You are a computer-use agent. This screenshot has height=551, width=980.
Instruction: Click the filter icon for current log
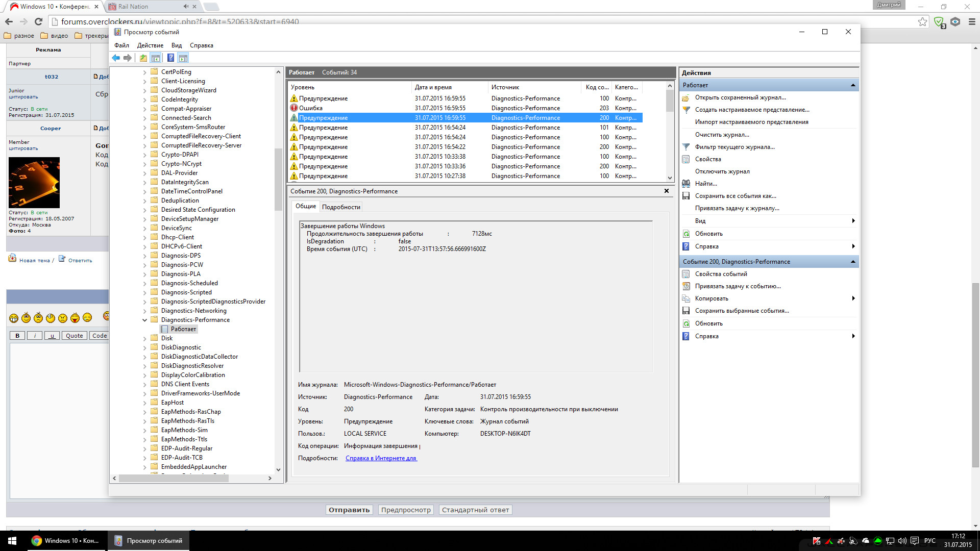pos(686,147)
